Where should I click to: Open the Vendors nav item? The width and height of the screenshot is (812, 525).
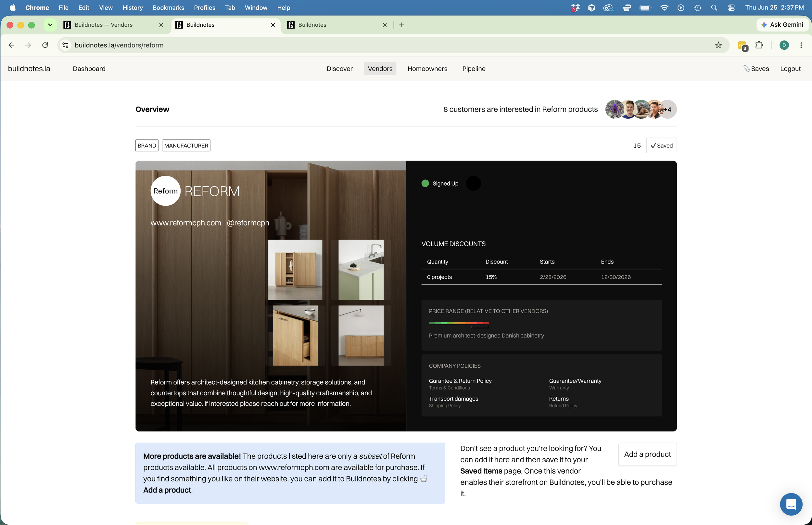(380, 69)
